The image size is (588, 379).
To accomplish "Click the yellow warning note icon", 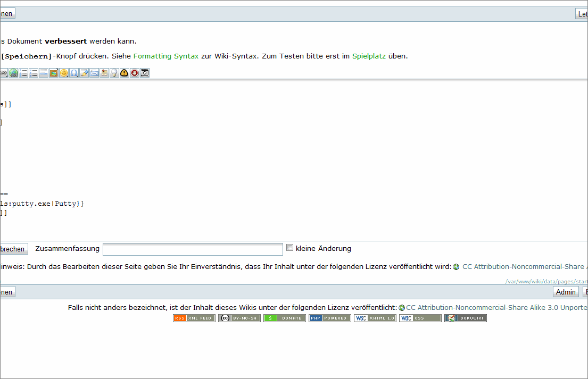I will pyautogui.click(x=124, y=73).
